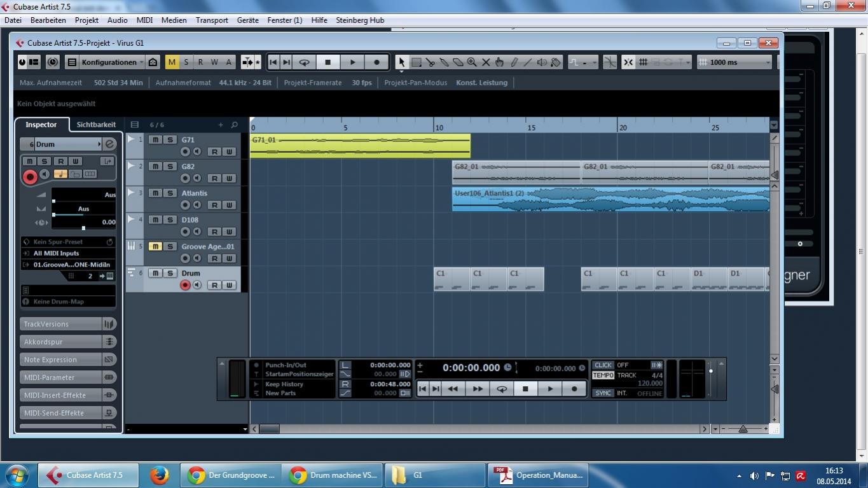Select the Zoom magnifier tool

(x=472, y=62)
